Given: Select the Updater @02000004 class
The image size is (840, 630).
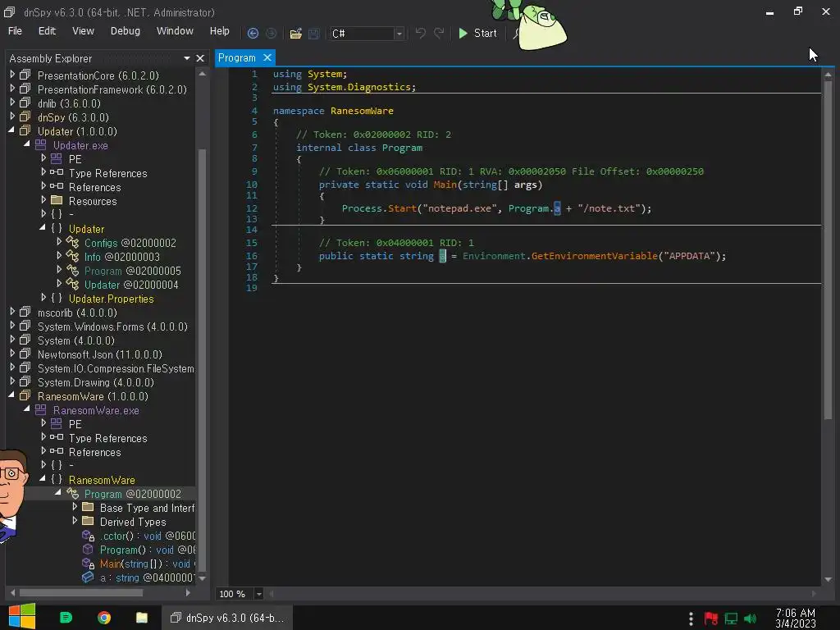Looking at the screenshot, I should (131, 285).
